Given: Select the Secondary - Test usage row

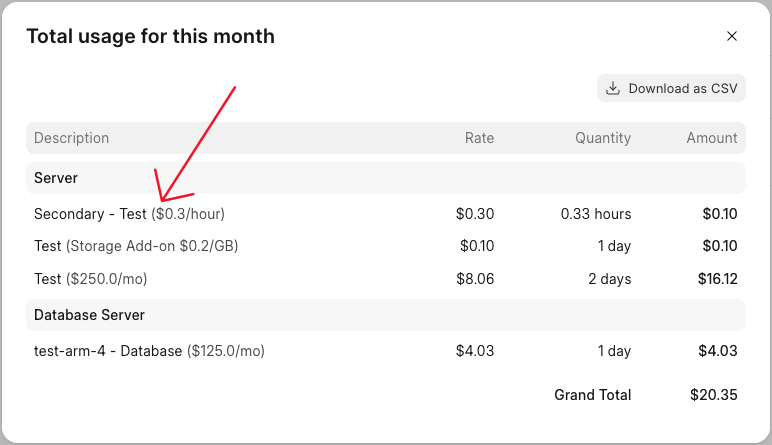Looking at the screenshot, I should 129,214.
